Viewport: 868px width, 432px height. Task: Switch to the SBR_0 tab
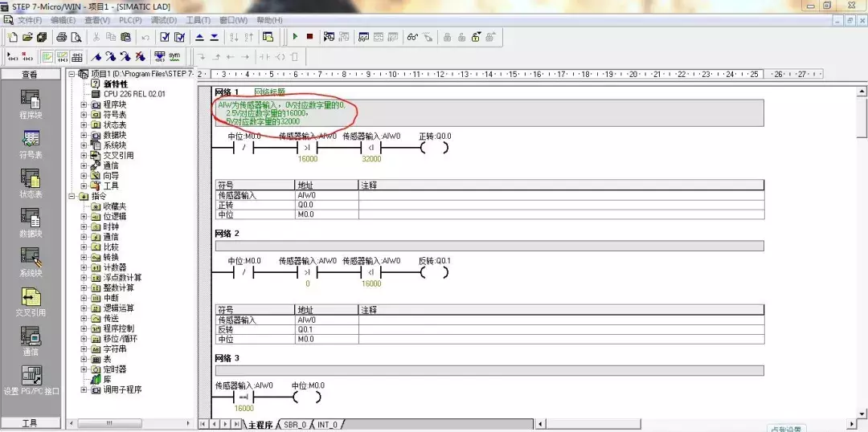tap(295, 425)
